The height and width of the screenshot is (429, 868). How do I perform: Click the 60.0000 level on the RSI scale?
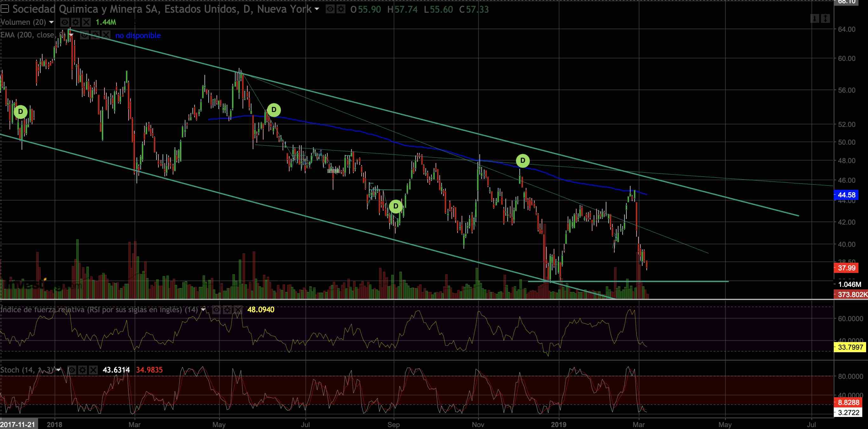(851, 319)
